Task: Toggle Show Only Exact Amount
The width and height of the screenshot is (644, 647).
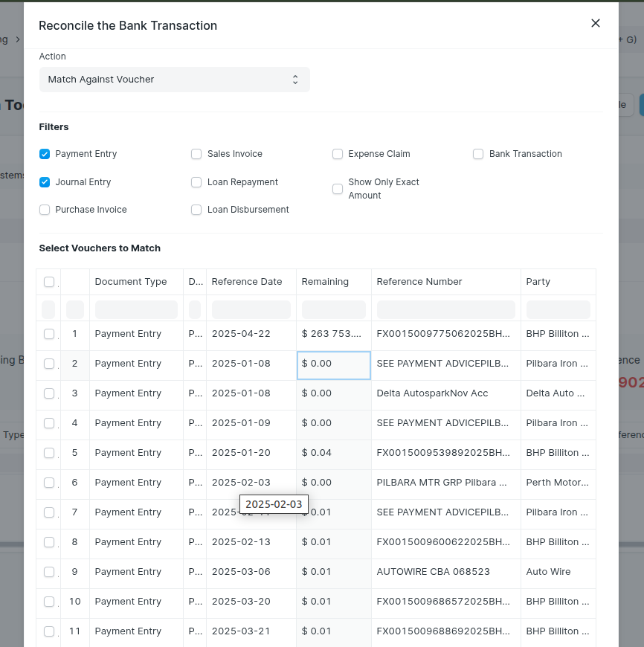Action: pyautogui.click(x=338, y=189)
